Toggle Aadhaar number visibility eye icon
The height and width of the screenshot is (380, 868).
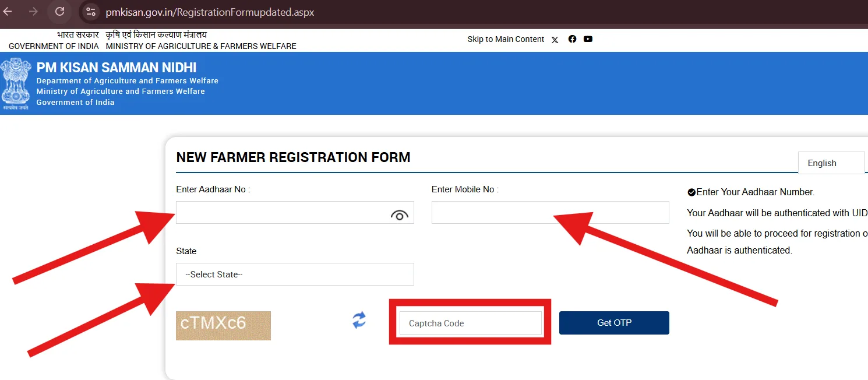pyautogui.click(x=399, y=216)
